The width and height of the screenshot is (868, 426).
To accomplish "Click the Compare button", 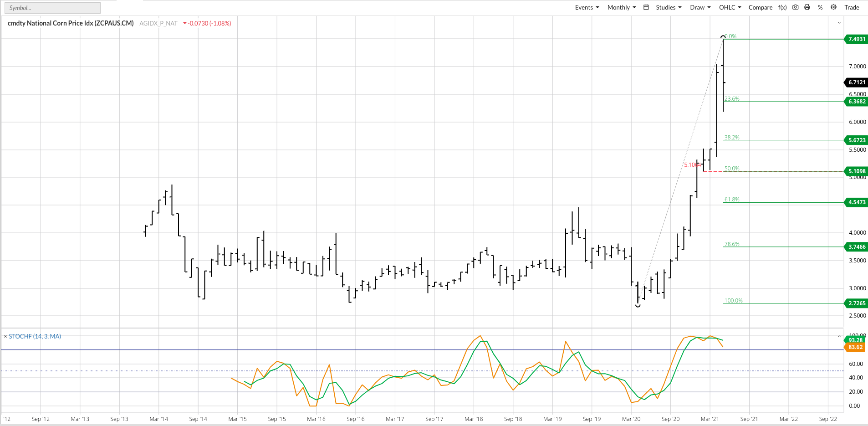I will coord(760,7).
